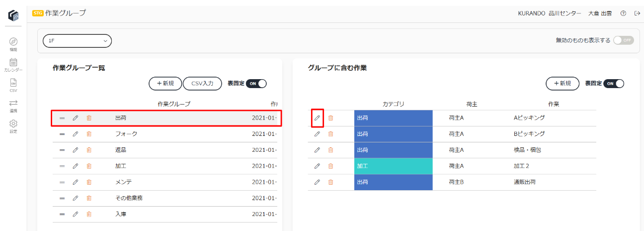
Task: Click the logout icon at top right
Action: [x=637, y=13]
